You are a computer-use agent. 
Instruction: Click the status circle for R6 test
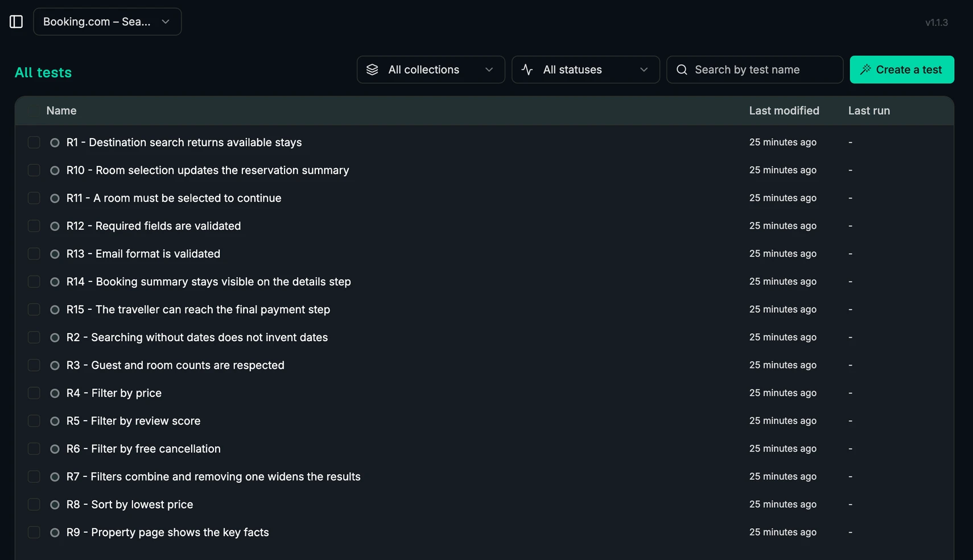click(x=55, y=449)
